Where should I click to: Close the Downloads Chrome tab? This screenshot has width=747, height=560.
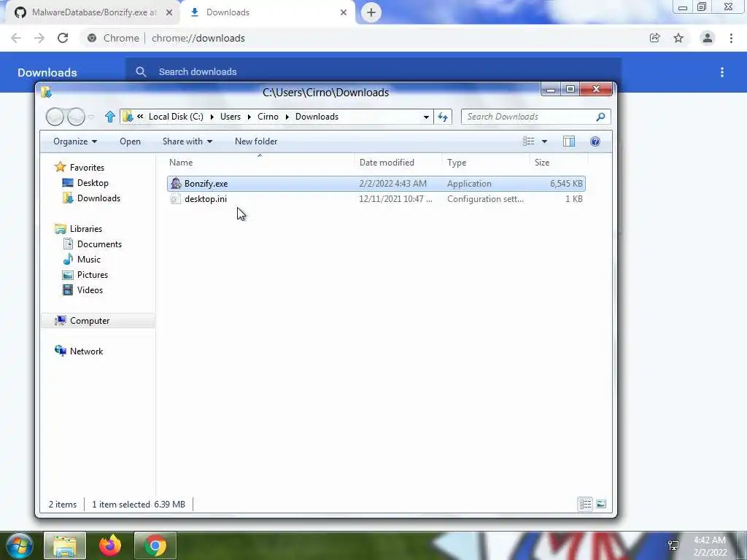[x=344, y=12]
